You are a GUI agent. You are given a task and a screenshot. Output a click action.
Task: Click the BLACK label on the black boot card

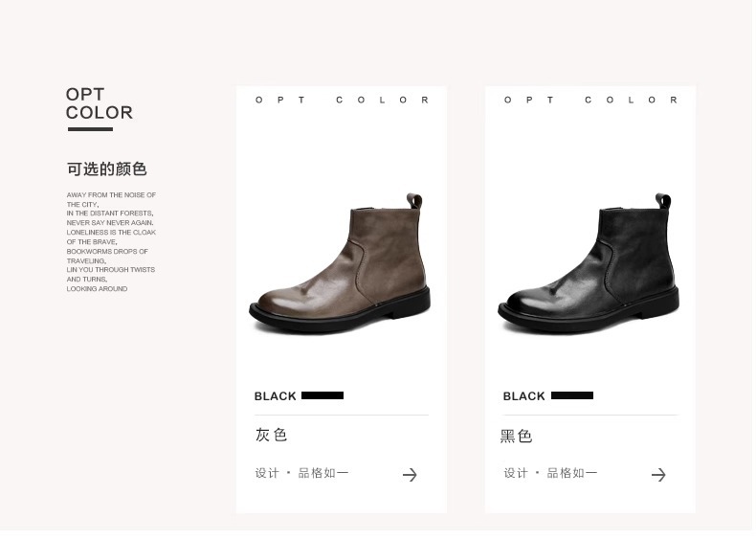pos(526,398)
